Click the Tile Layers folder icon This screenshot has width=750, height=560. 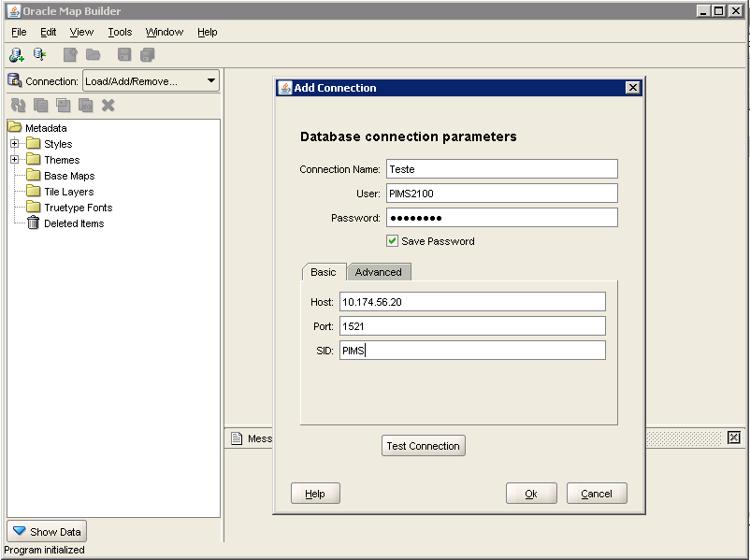(33, 191)
